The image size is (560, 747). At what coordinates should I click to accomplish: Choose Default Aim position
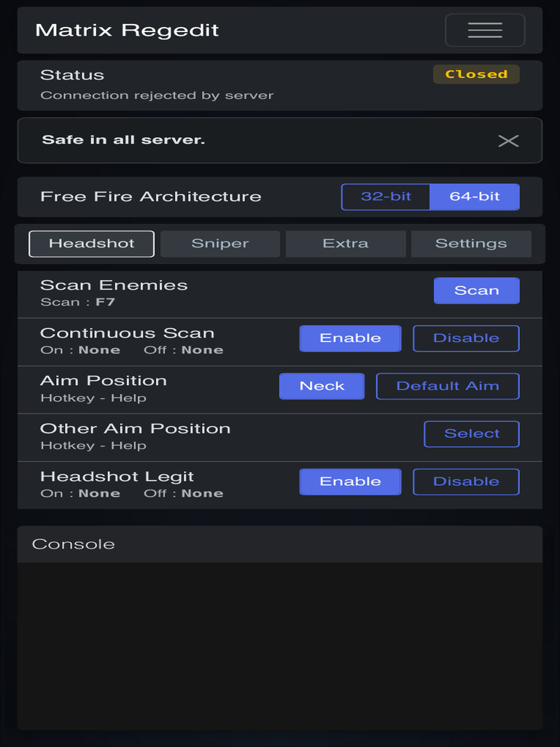[448, 386]
